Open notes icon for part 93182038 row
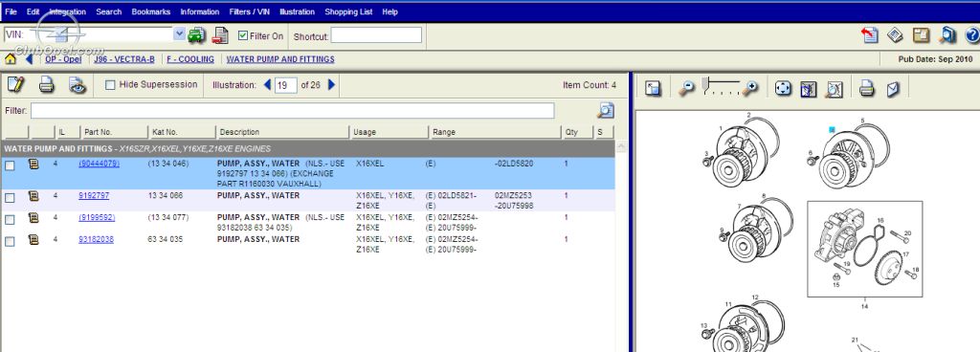This screenshot has height=352, width=980. tap(33, 240)
